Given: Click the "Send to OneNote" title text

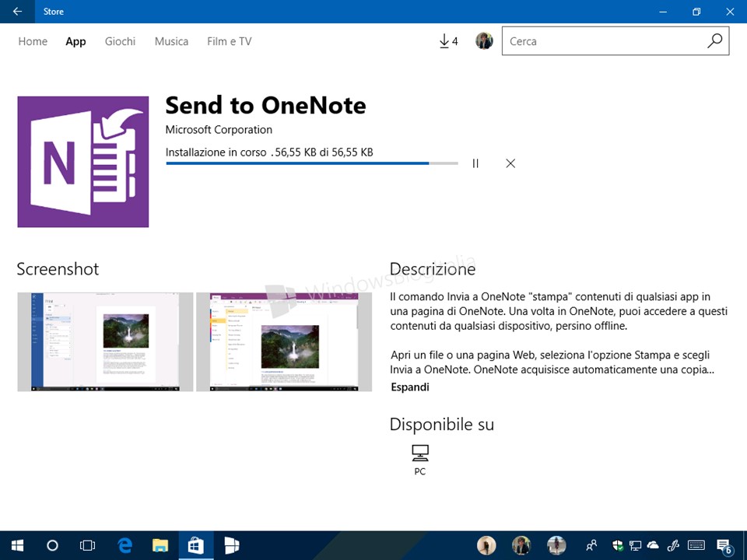Looking at the screenshot, I should click(265, 105).
